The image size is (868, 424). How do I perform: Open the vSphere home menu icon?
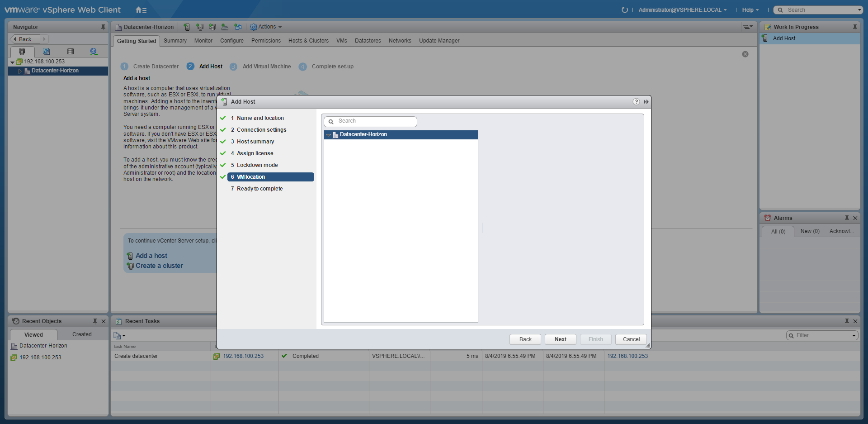coord(141,10)
